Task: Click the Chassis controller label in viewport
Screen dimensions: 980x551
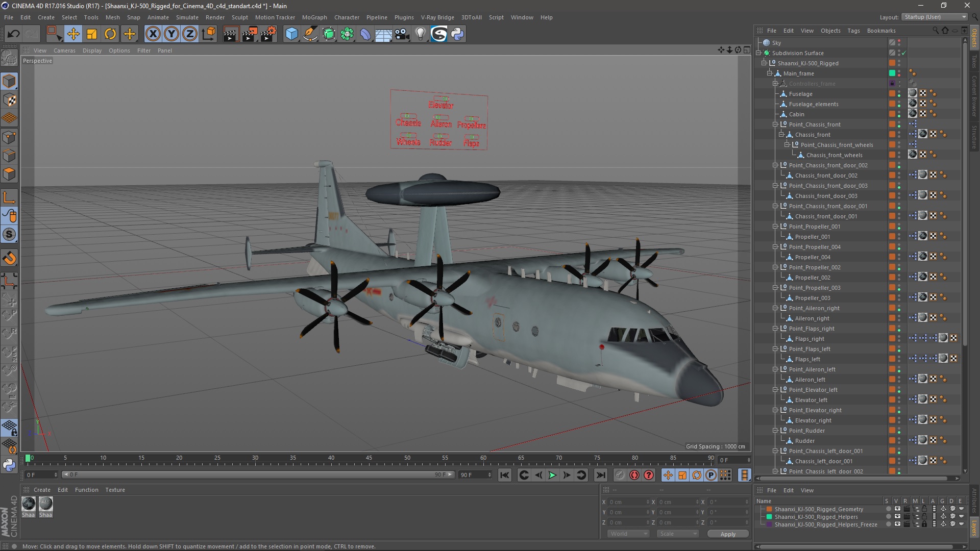Action: [408, 123]
